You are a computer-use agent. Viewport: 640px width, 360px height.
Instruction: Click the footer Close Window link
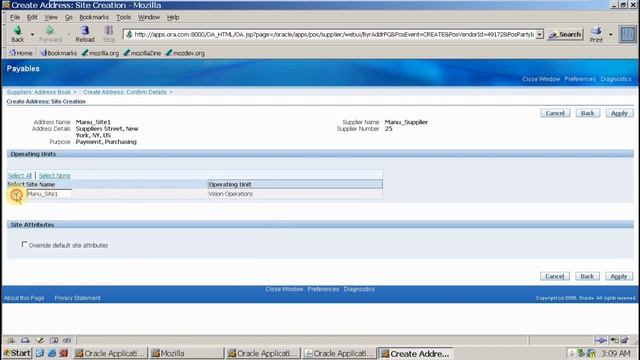[284, 289]
